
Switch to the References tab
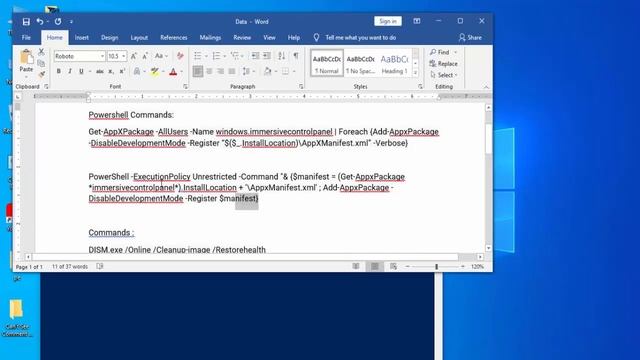[x=173, y=38]
